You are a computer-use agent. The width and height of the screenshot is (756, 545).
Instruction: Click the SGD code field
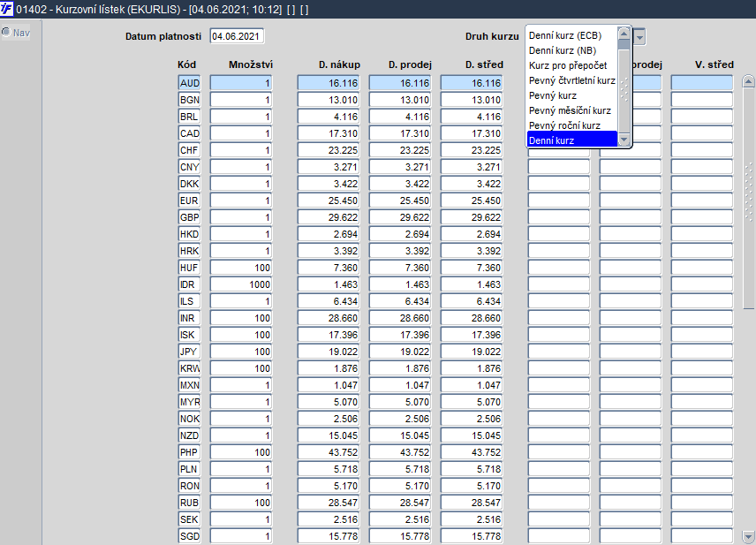(x=189, y=536)
